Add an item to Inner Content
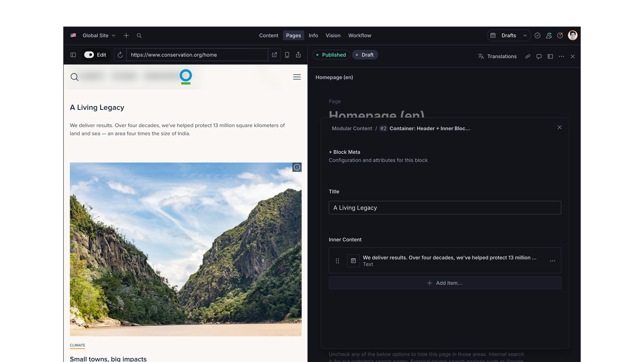This screenshot has height=362, width=644. click(445, 283)
